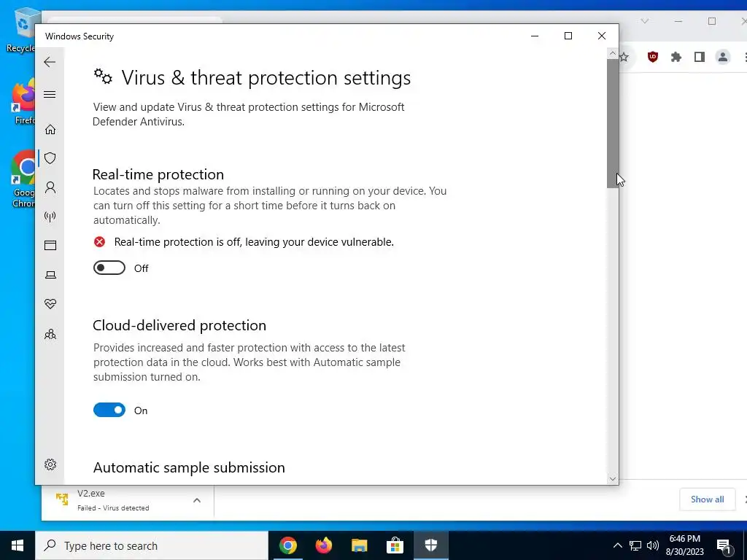Open the volume speaker icon in system tray
This screenshot has height=560, width=747.
[653, 545]
